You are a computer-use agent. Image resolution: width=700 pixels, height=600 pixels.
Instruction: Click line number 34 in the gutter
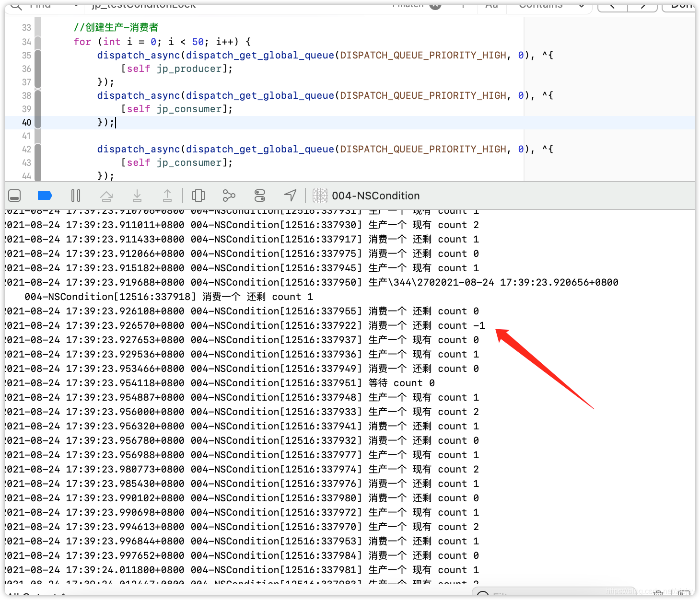pos(26,42)
